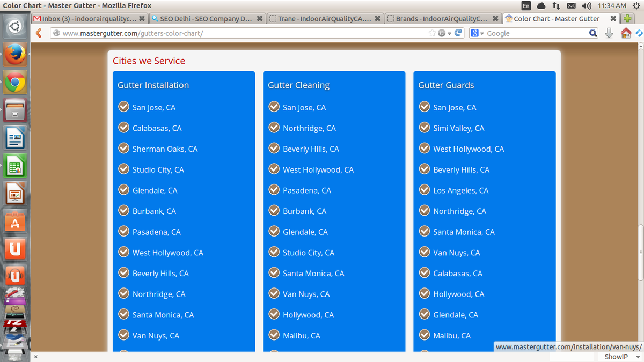644x362 pixels.
Task: Close the Color Chart - Master Gutter tab
Action: (613, 19)
